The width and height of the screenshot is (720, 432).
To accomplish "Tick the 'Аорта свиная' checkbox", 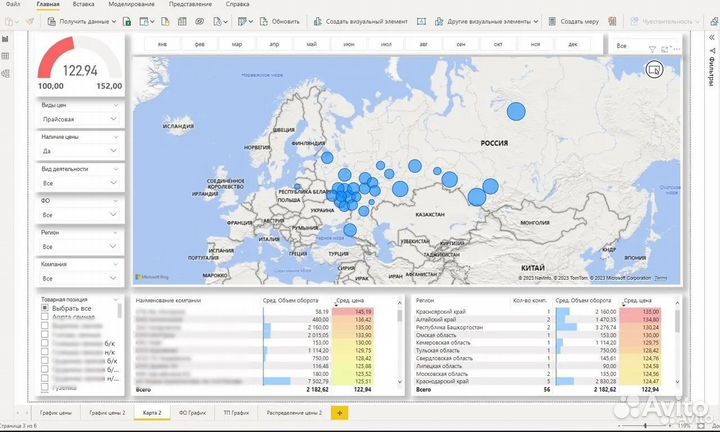I will (x=45, y=317).
